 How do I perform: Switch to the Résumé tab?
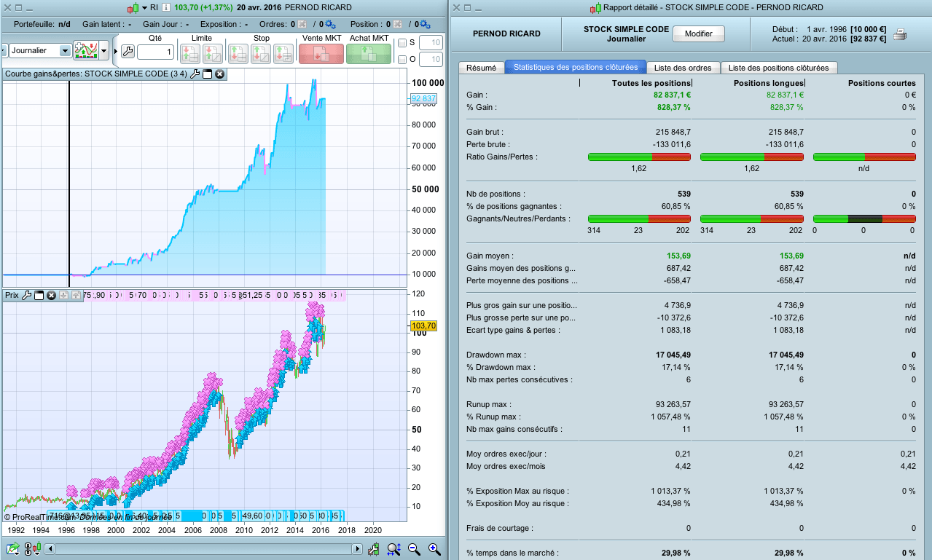481,67
